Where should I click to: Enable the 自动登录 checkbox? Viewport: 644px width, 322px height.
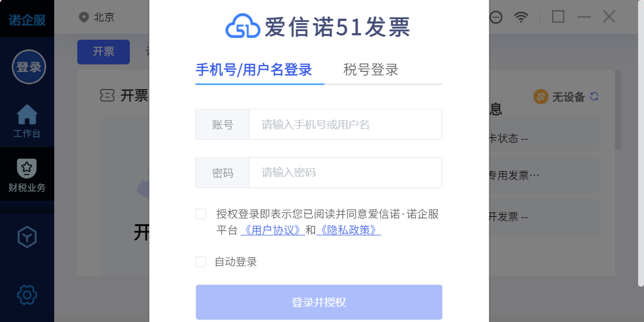point(201,262)
